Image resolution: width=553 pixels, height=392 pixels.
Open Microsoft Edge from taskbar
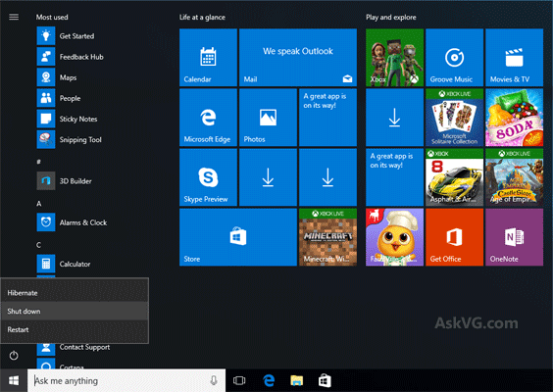point(269,380)
